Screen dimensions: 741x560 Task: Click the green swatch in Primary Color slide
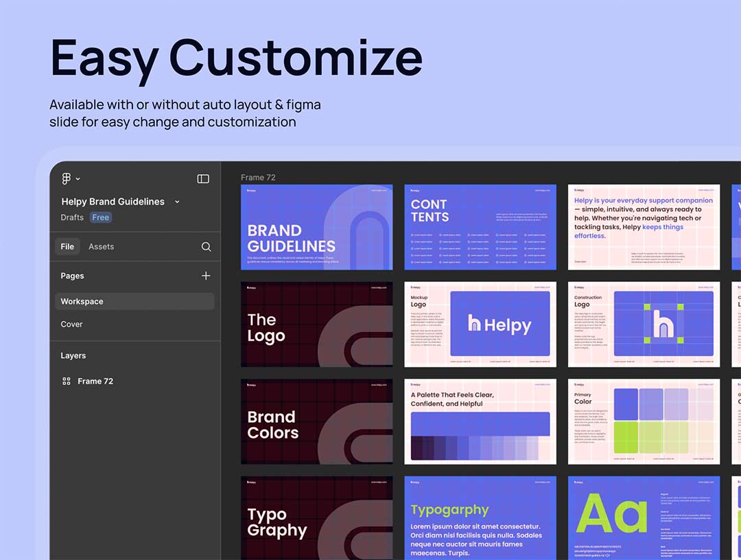click(x=626, y=437)
